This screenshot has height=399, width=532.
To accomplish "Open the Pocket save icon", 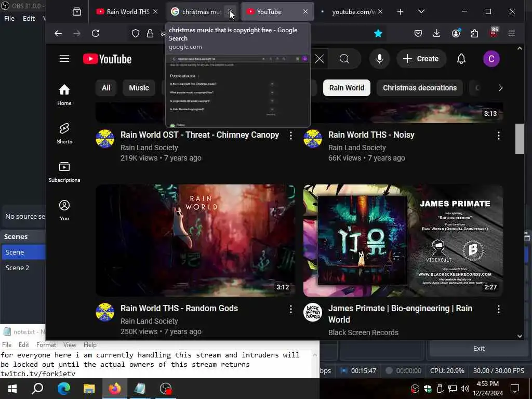I will point(418,33).
